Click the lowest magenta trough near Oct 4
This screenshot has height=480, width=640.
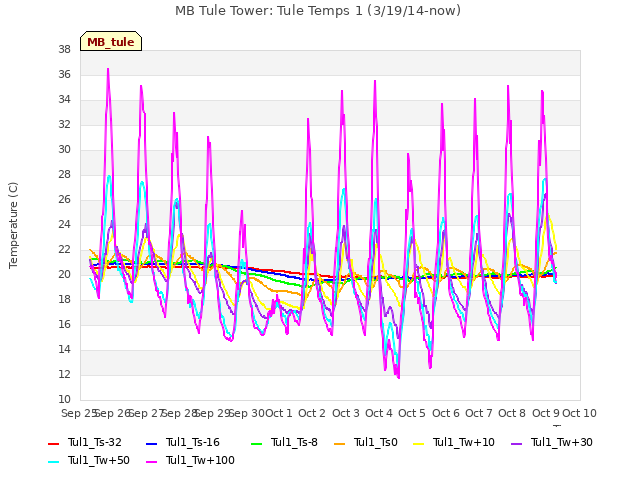pos(399,378)
